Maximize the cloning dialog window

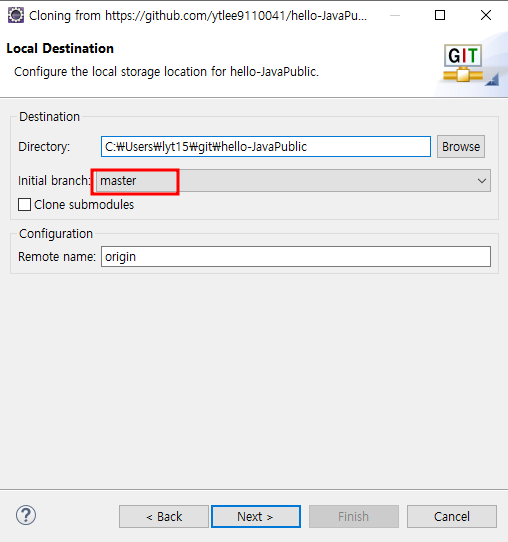(440, 15)
